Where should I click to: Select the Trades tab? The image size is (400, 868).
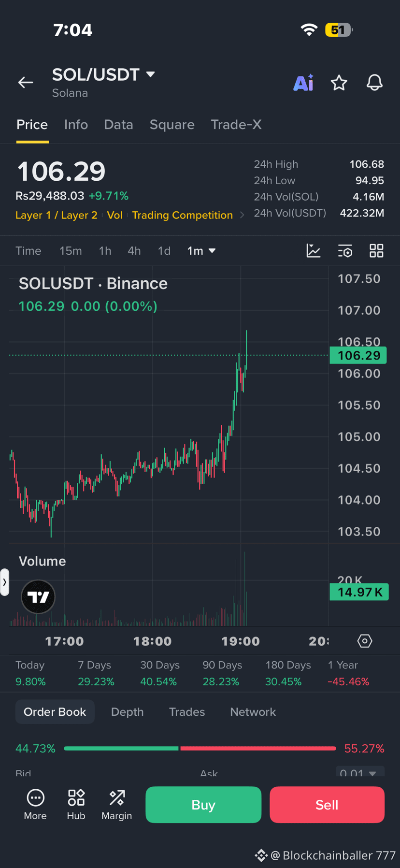coord(187,712)
